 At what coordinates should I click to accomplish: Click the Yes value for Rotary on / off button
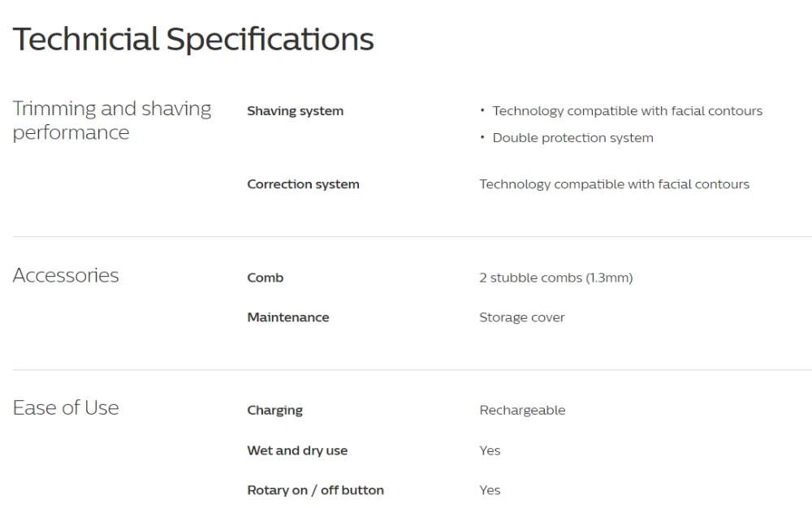(x=490, y=490)
